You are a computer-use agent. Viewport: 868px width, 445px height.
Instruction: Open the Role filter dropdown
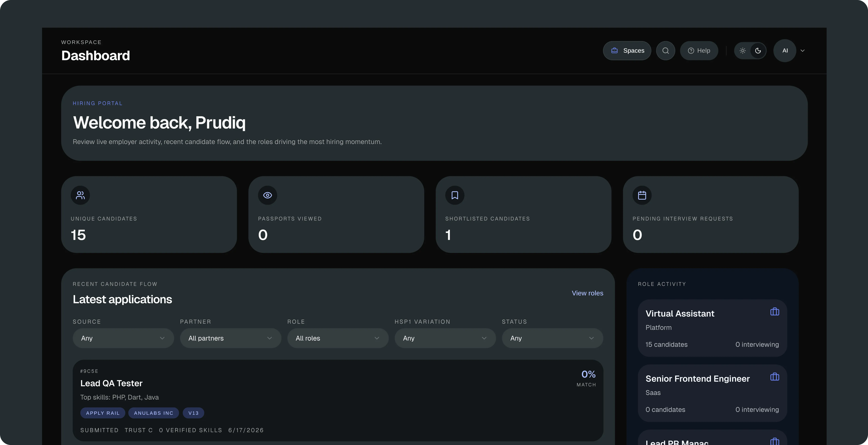coord(338,338)
